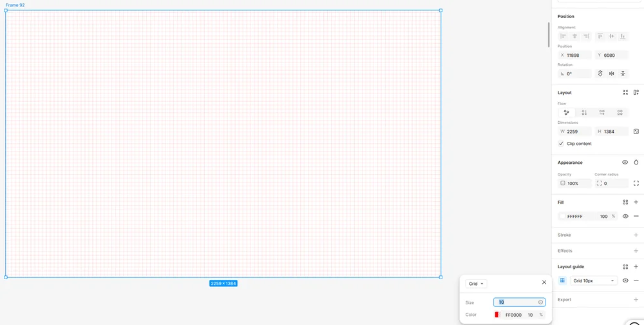The image size is (644, 325).
Task: Select horizontal flow layout option
Action: coord(602,113)
